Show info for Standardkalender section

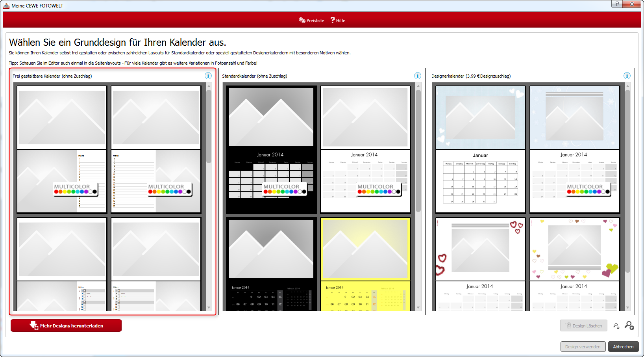click(x=418, y=76)
